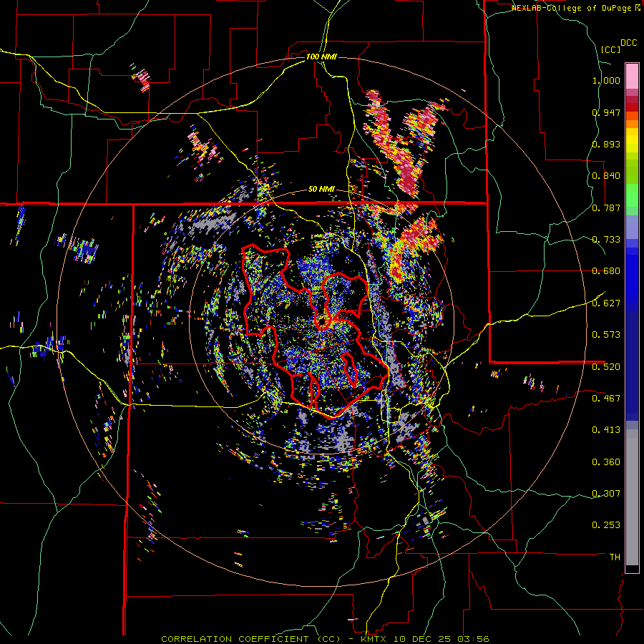The width and height of the screenshot is (644, 644).
Task: Click the 0.307 scale value
Action: (606, 494)
